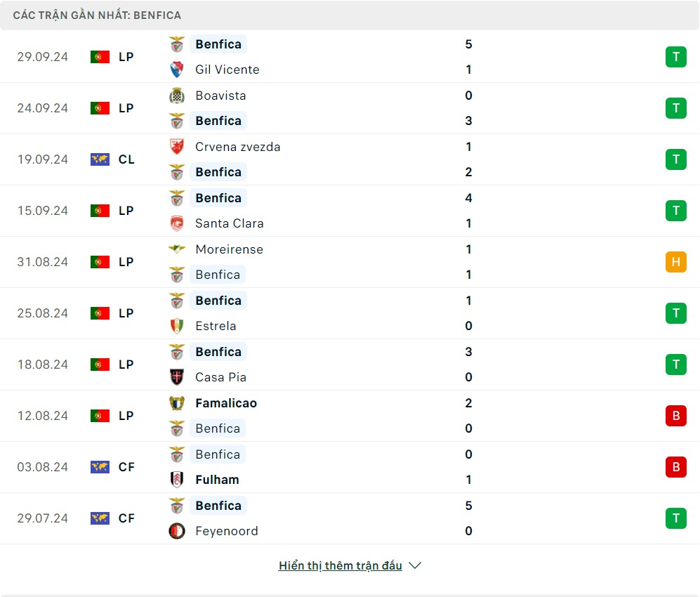The height and width of the screenshot is (597, 700).
Task: Click the Moreirense club crest
Action: point(177,249)
